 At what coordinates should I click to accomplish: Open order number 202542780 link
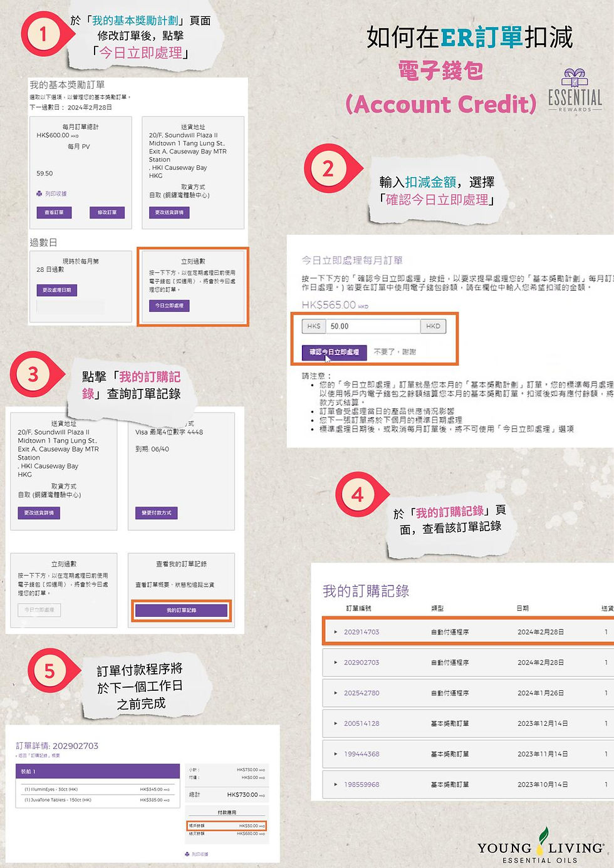[x=362, y=693]
